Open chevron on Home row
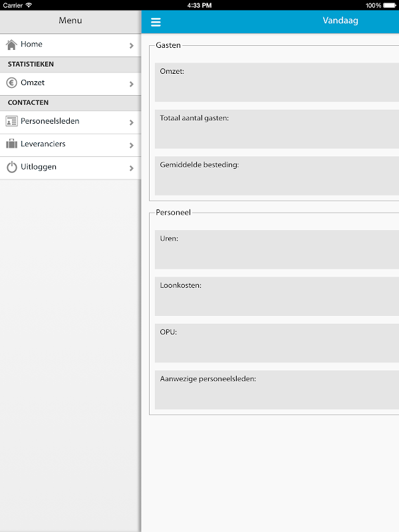 click(132, 45)
